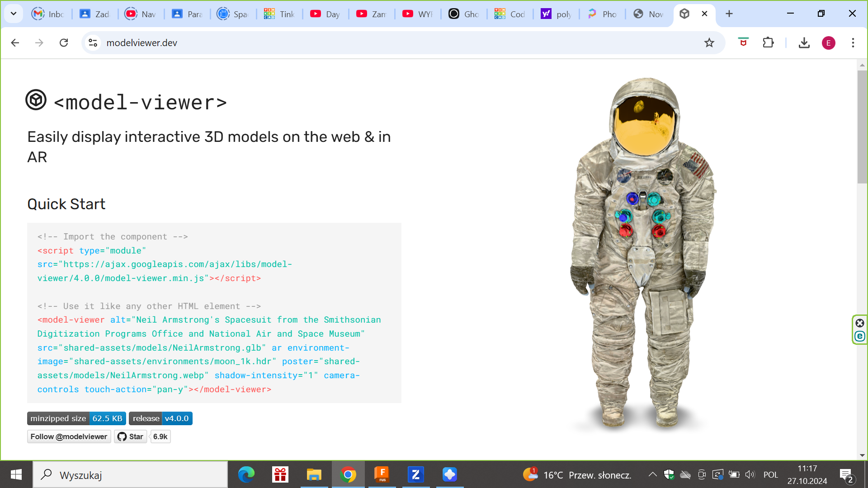Open Microsoft Edge from the taskbar

tap(246, 474)
